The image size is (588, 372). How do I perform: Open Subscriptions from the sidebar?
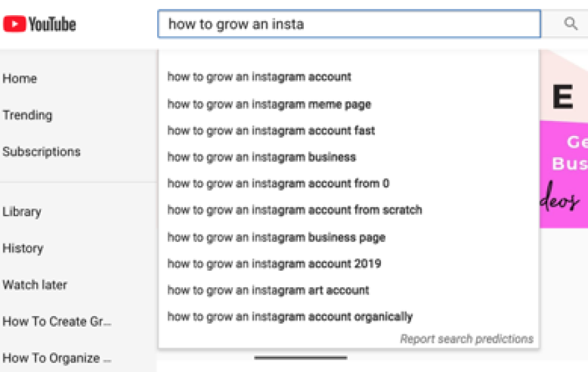tap(41, 152)
